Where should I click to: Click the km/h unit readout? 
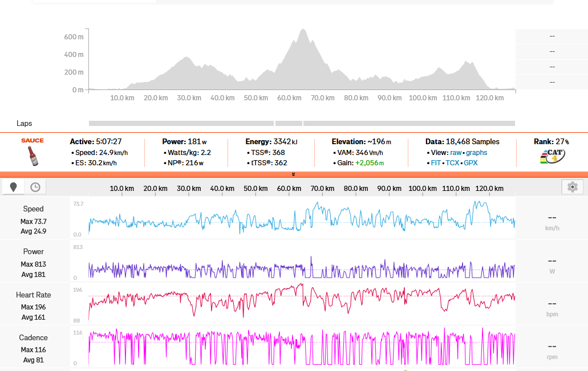coord(552,228)
